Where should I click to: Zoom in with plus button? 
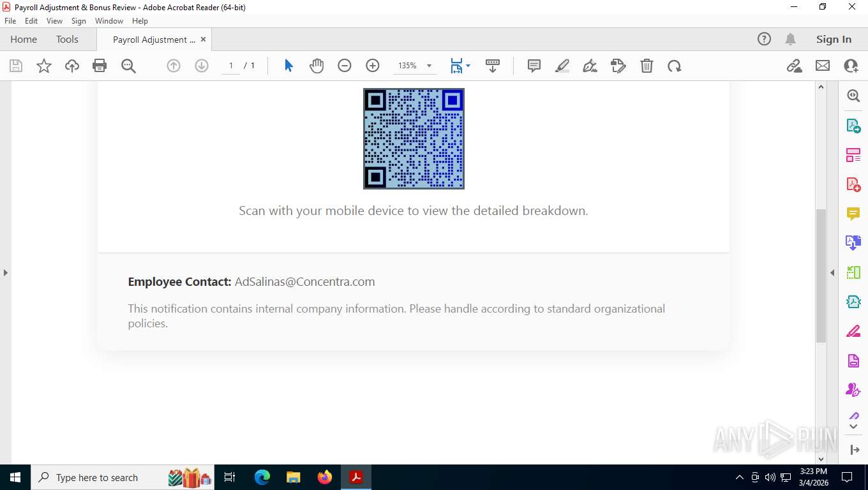[x=373, y=66]
